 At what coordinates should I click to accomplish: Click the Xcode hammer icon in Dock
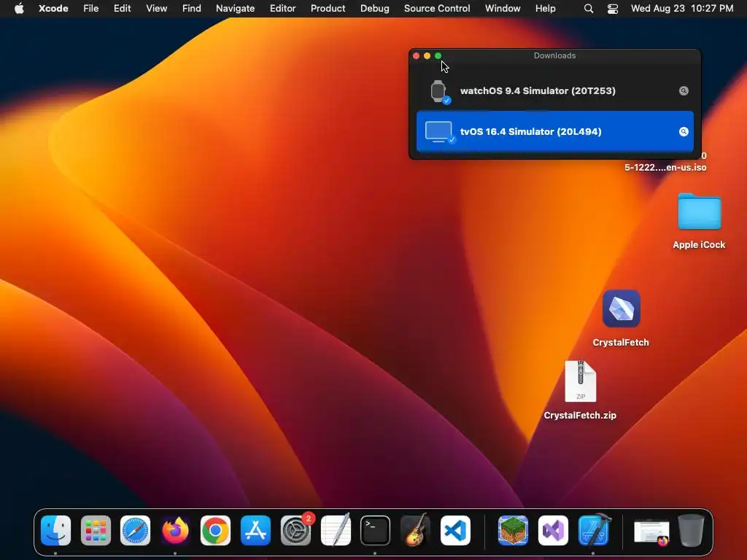[594, 530]
